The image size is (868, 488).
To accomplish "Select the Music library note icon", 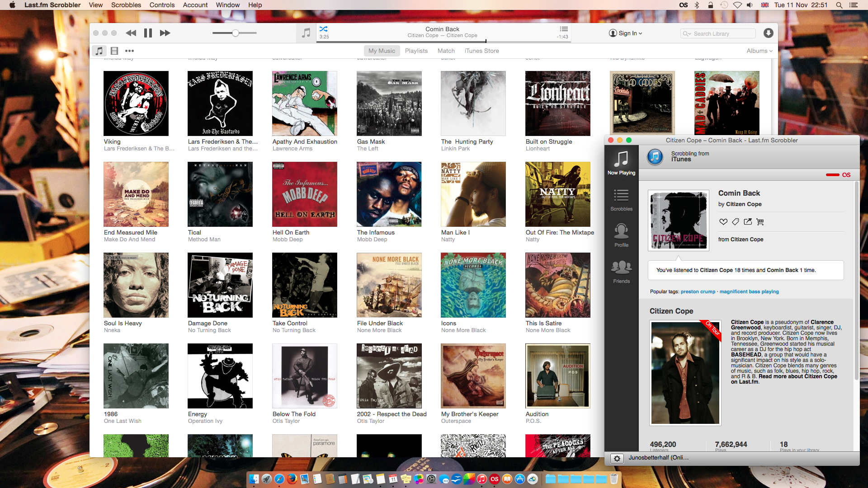I will click(x=99, y=51).
